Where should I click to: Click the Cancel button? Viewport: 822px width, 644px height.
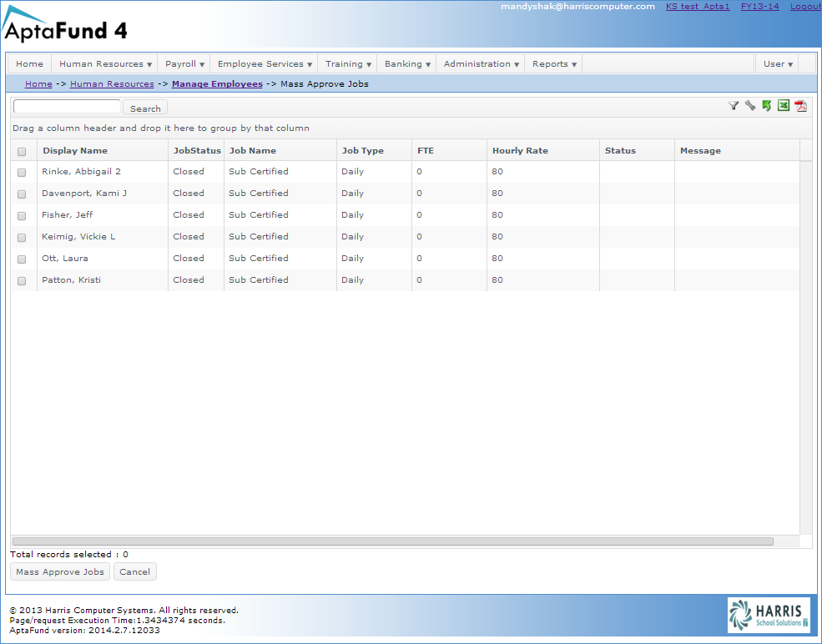tap(134, 571)
